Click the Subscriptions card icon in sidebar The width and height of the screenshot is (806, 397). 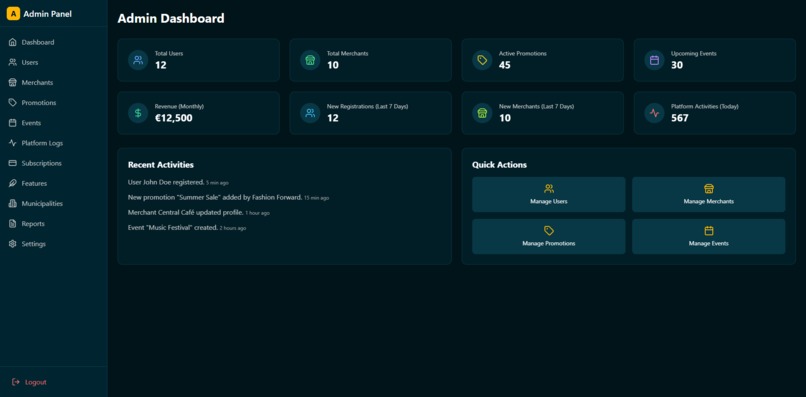[x=13, y=163]
